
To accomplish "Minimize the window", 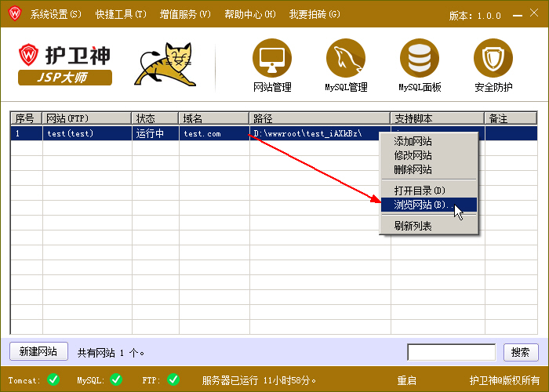I will pyautogui.click(x=518, y=16).
